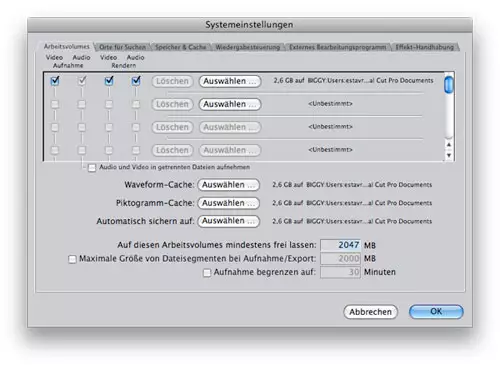This screenshot has width=500, height=365.
Task: Click the Automatisch sichern path text
Action: coord(352,222)
